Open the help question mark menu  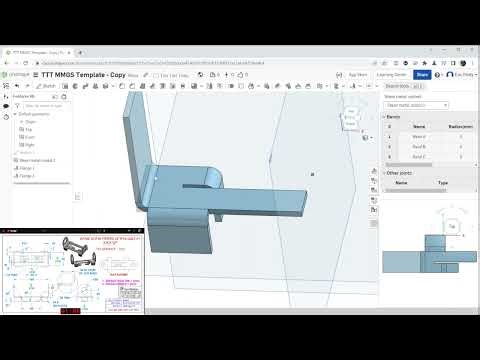click(438, 75)
